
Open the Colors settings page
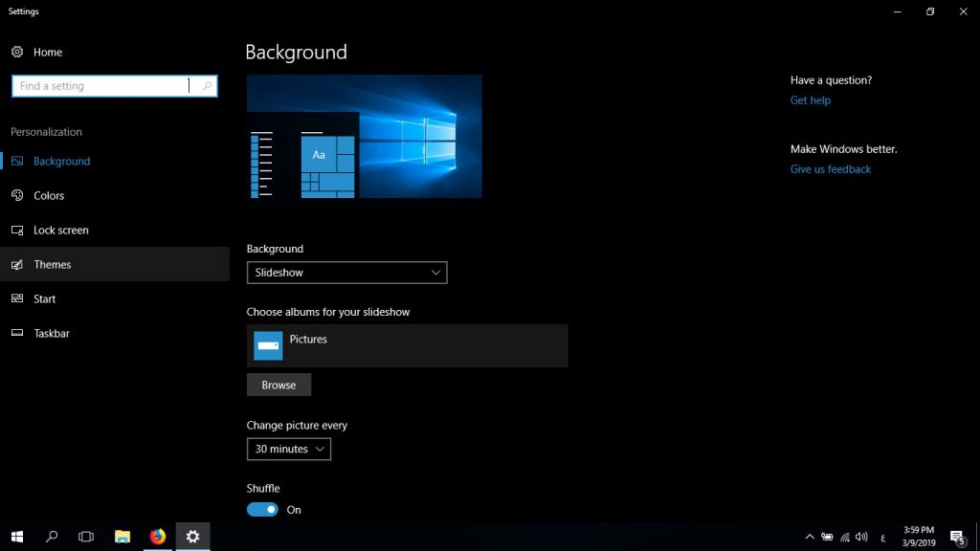(115, 195)
